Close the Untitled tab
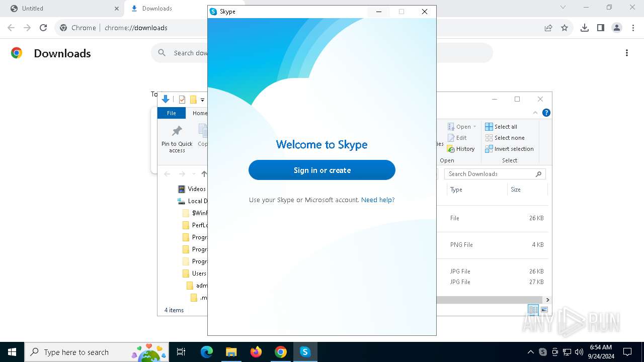This screenshot has height=362, width=644. (x=117, y=9)
